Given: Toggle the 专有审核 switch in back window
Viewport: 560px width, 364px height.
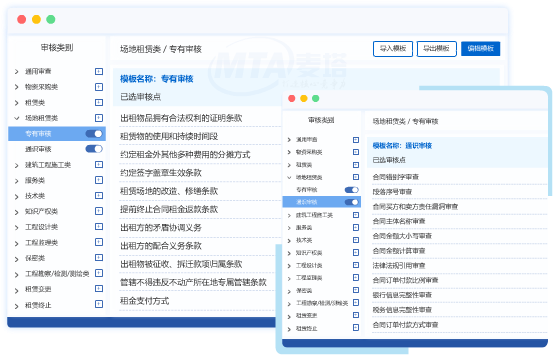Looking at the screenshot, I should point(94,134).
